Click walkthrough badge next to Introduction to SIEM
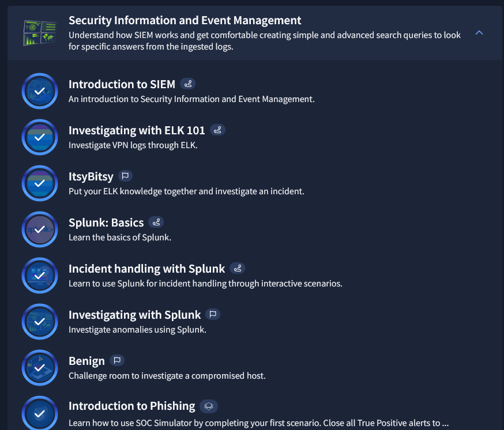504x430 pixels. (x=187, y=84)
